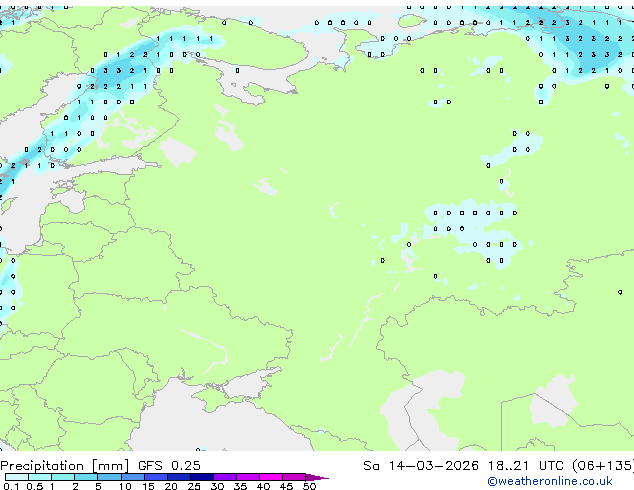Click the 25–30 mm navy legend swatch
This screenshot has height=490, width=634.
coord(201,477)
